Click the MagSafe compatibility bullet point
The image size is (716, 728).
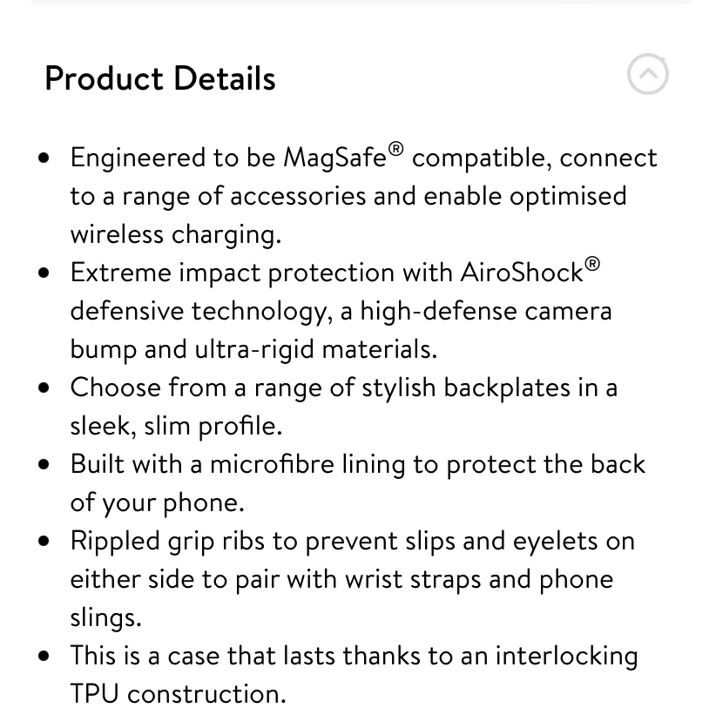click(364, 195)
